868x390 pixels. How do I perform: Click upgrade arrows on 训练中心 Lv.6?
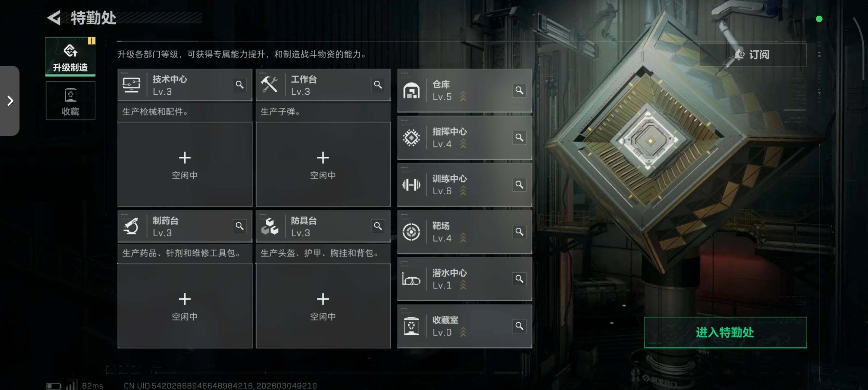point(463,191)
